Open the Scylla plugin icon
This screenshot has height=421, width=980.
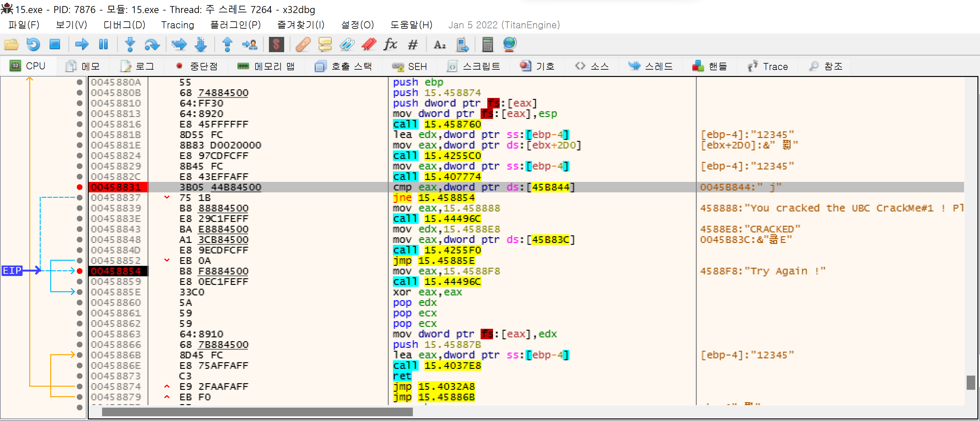tap(276, 45)
